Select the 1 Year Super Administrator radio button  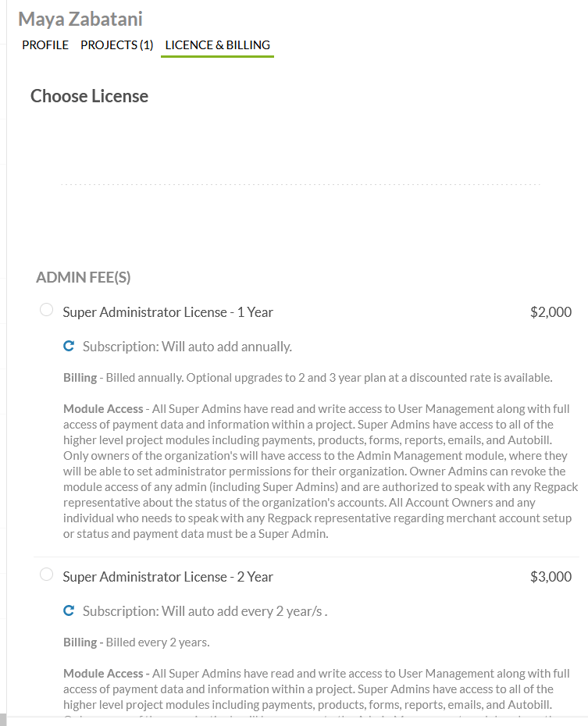47,311
